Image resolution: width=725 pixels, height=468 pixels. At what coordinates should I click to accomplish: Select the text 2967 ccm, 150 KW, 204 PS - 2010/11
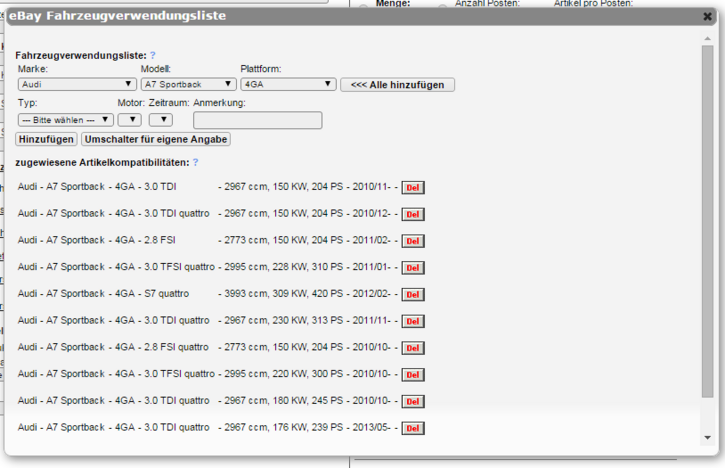(x=307, y=187)
